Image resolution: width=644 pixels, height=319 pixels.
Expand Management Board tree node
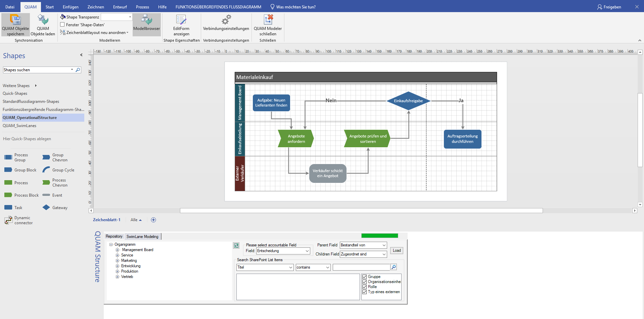pyautogui.click(x=118, y=250)
